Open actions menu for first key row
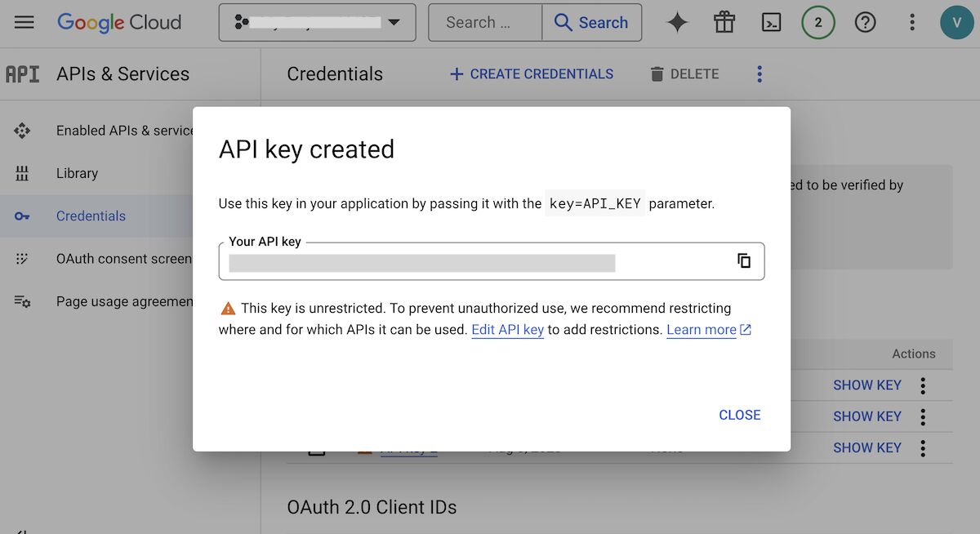The height and width of the screenshot is (534, 980). (x=923, y=385)
